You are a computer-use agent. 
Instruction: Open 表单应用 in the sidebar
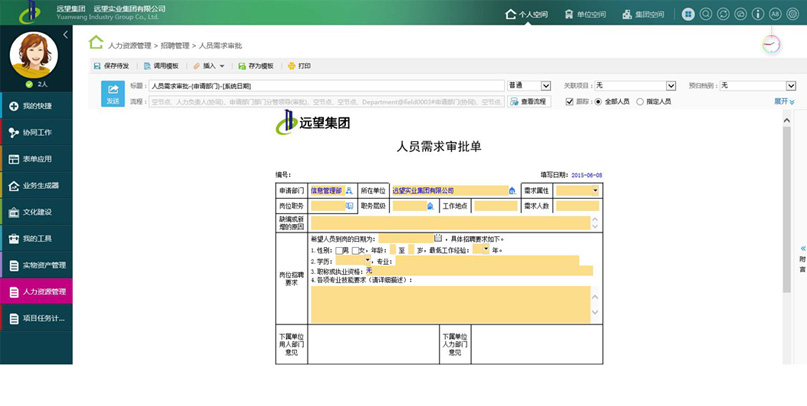pos(36,159)
